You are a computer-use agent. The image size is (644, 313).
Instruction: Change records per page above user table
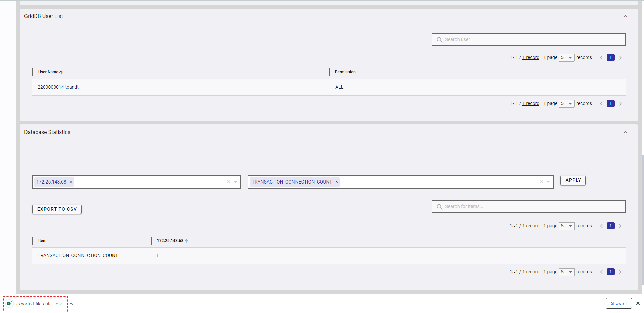tap(567, 58)
